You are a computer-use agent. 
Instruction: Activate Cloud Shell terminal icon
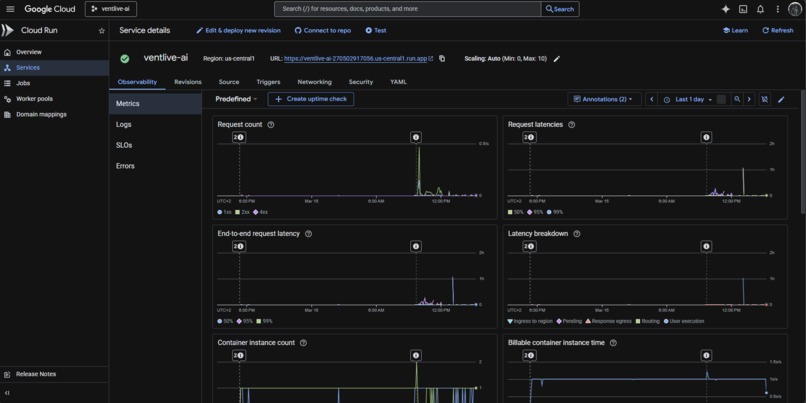click(743, 9)
